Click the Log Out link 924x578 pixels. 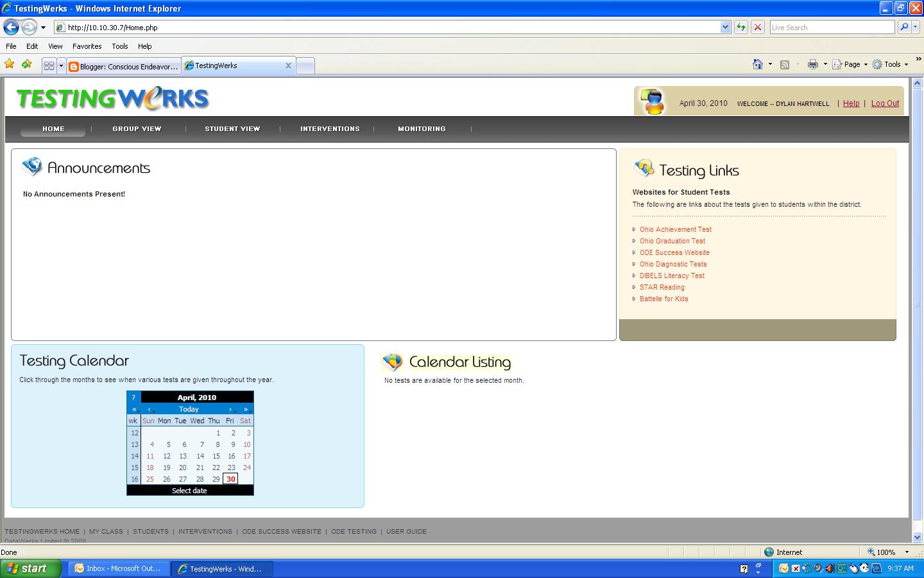click(884, 103)
